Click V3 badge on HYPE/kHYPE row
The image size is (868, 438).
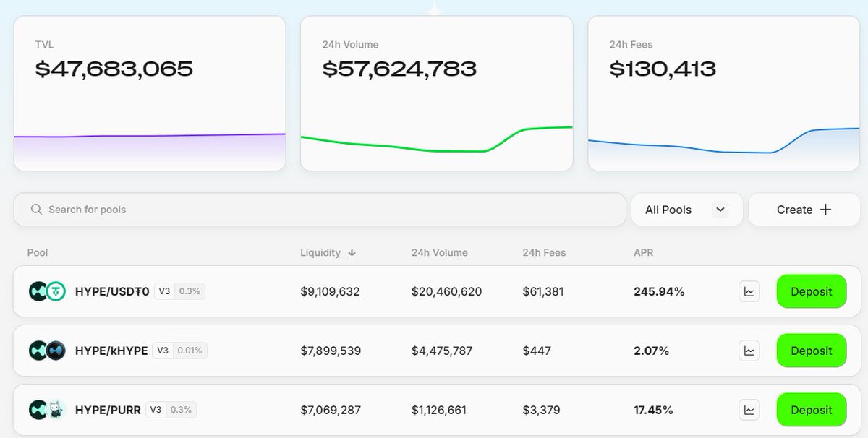pos(163,351)
